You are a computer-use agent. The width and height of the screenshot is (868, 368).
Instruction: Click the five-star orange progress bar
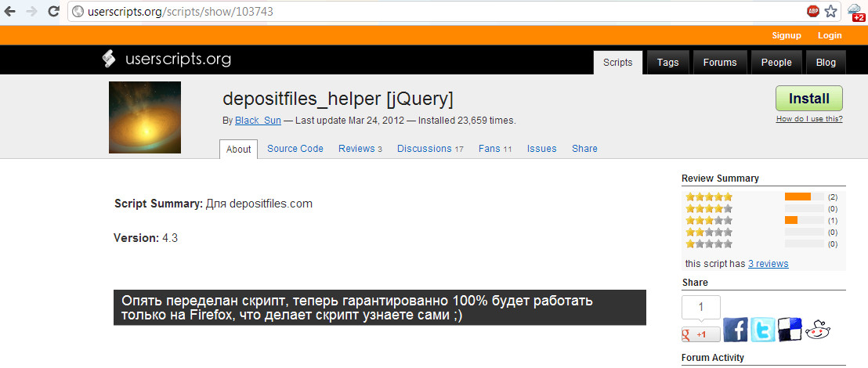tap(797, 197)
